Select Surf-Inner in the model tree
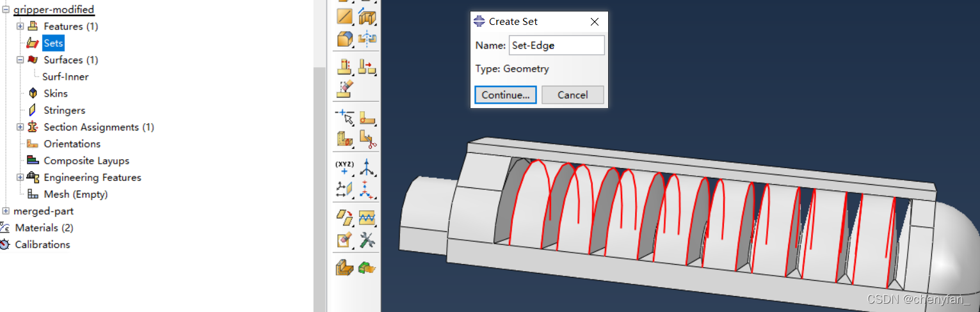This screenshot has width=980, height=312. (x=65, y=77)
